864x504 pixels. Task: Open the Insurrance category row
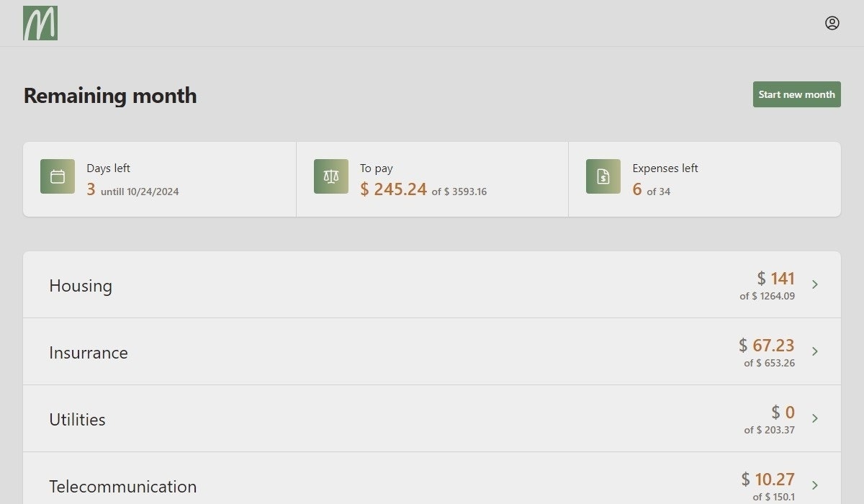pos(432,351)
